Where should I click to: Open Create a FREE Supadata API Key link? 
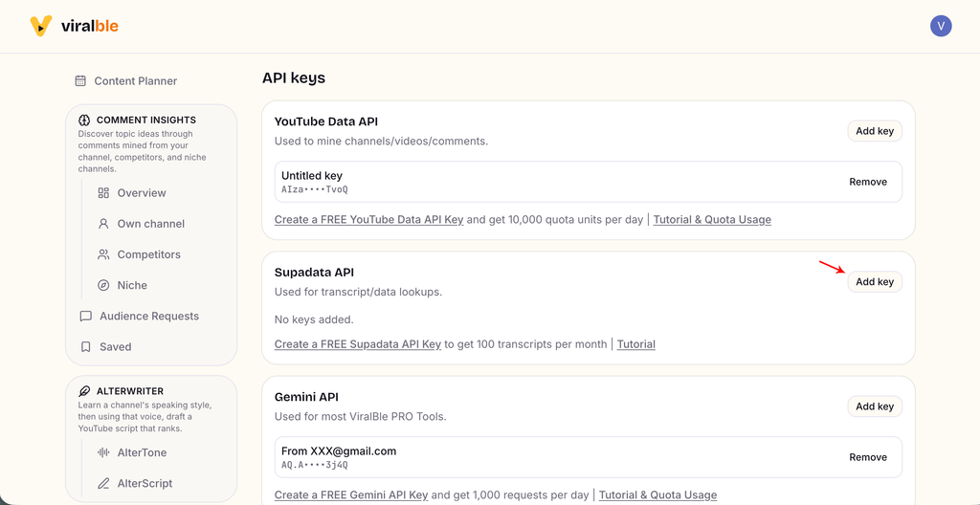click(358, 344)
